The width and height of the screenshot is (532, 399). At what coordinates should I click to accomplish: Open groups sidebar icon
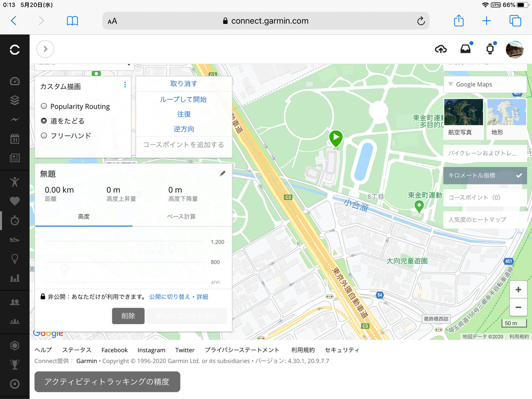[x=15, y=321]
